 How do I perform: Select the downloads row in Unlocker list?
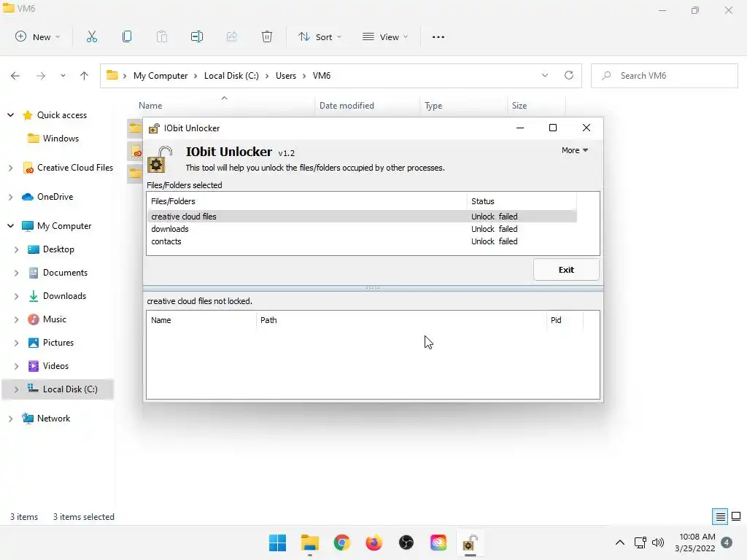[x=362, y=228]
